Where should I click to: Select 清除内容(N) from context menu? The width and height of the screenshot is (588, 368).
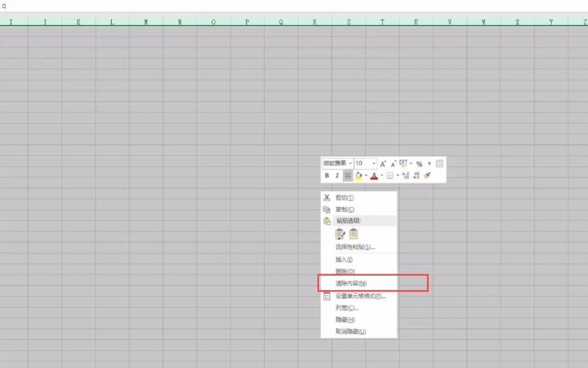click(x=351, y=283)
